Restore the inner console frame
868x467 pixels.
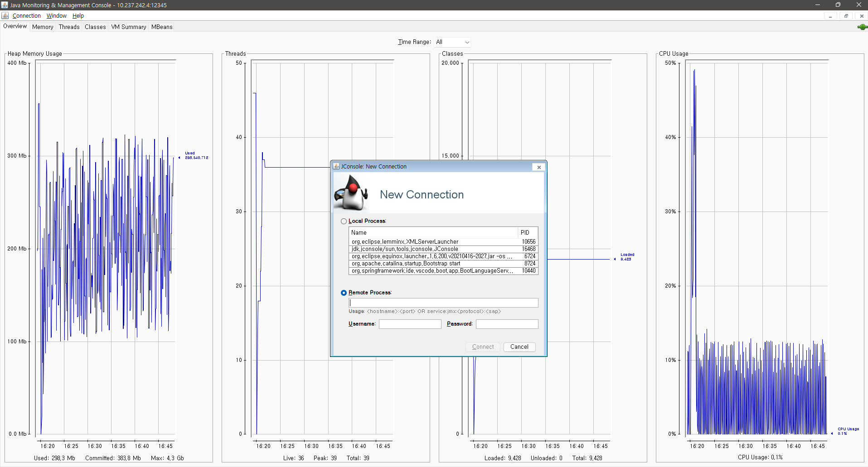click(x=846, y=16)
